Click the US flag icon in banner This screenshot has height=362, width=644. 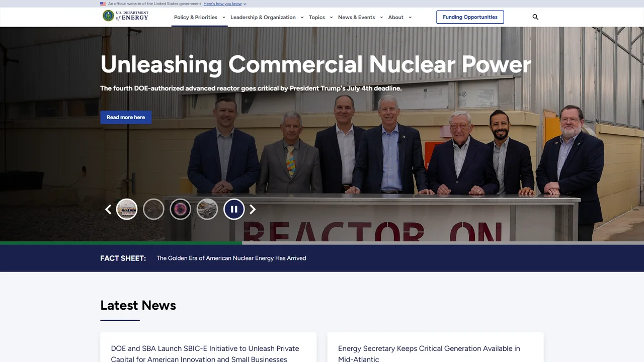pyautogui.click(x=103, y=4)
